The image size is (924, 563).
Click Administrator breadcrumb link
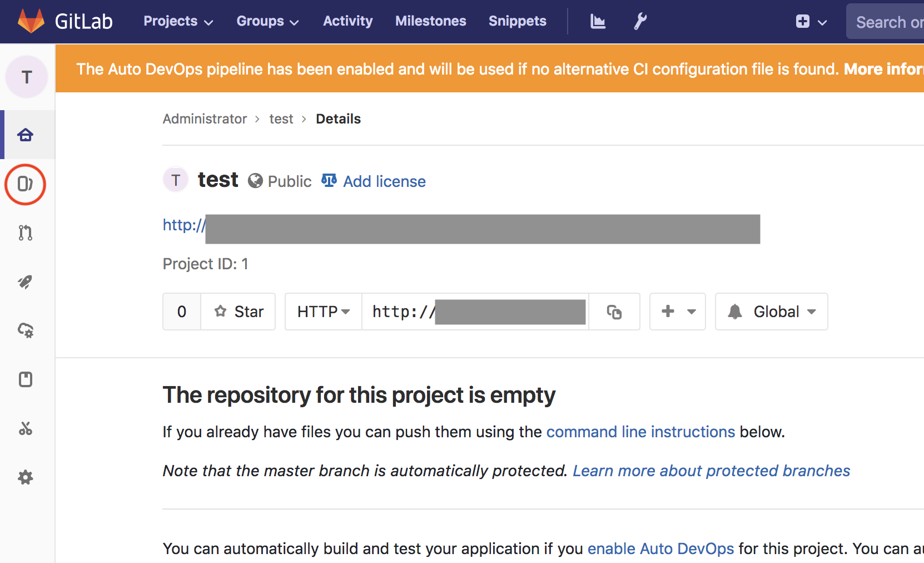pyautogui.click(x=205, y=119)
